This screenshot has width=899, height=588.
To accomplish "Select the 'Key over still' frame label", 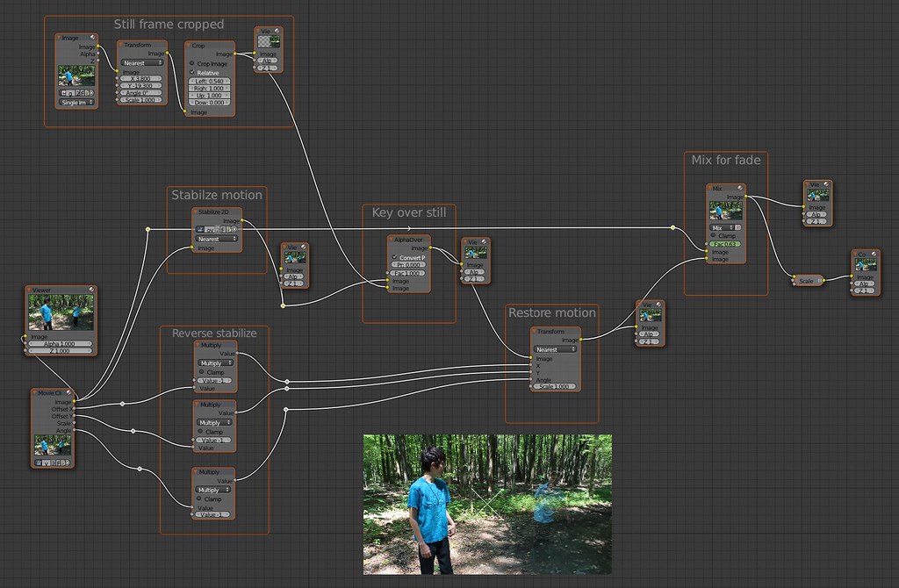I will click(x=409, y=212).
